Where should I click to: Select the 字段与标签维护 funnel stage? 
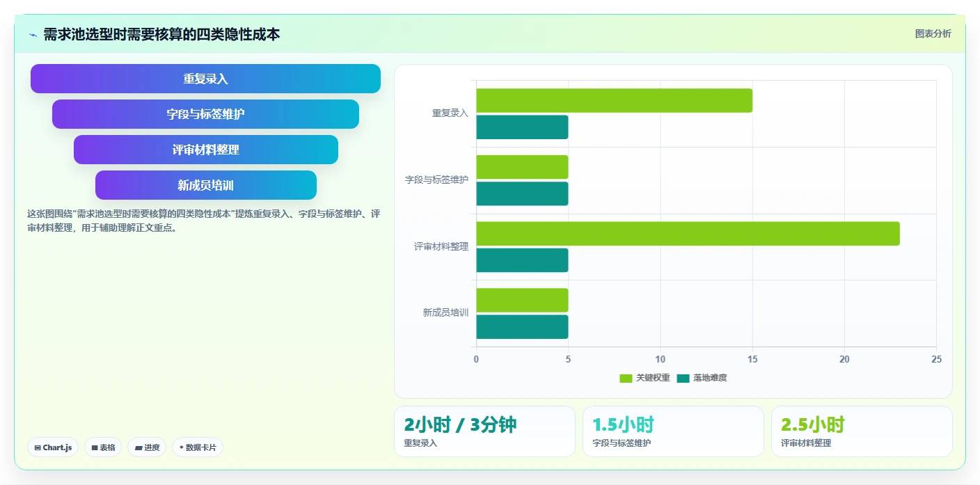click(x=205, y=114)
